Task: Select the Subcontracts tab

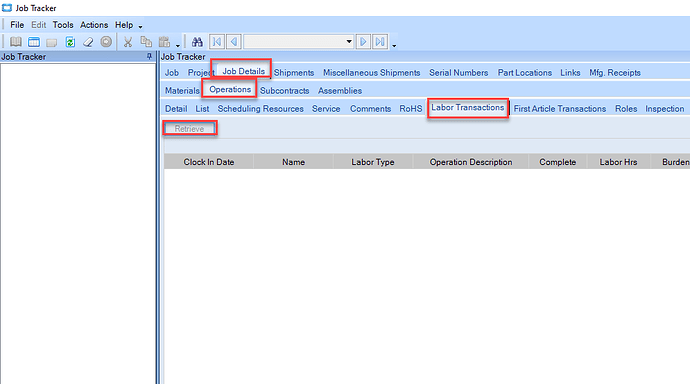Action: (x=284, y=91)
